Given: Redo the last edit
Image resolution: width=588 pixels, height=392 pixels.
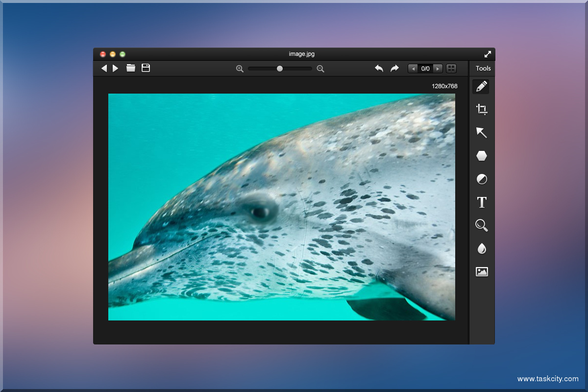Looking at the screenshot, I should (394, 69).
